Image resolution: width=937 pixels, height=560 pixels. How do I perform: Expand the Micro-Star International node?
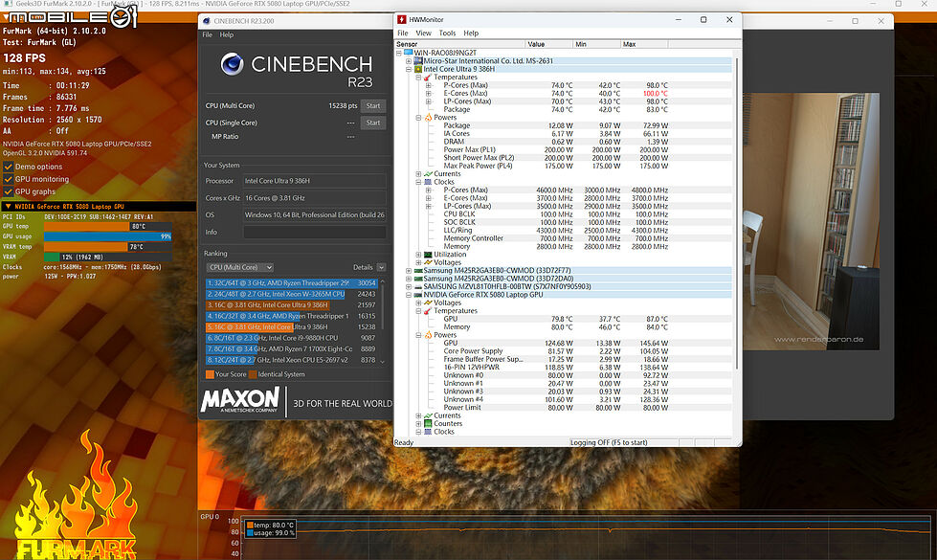click(x=409, y=61)
